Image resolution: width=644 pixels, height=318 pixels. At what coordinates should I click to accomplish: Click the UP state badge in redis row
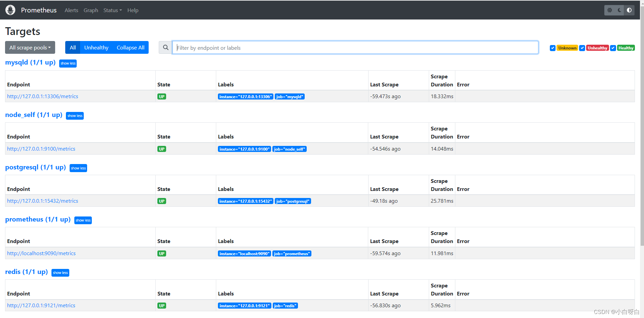[x=162, y=306]
